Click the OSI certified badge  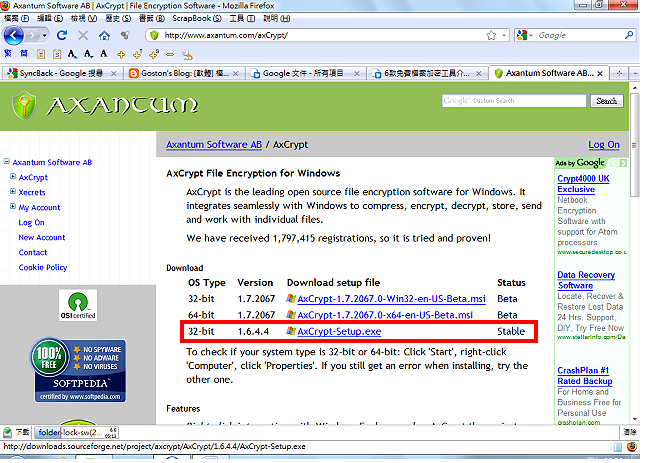[78, 306]
